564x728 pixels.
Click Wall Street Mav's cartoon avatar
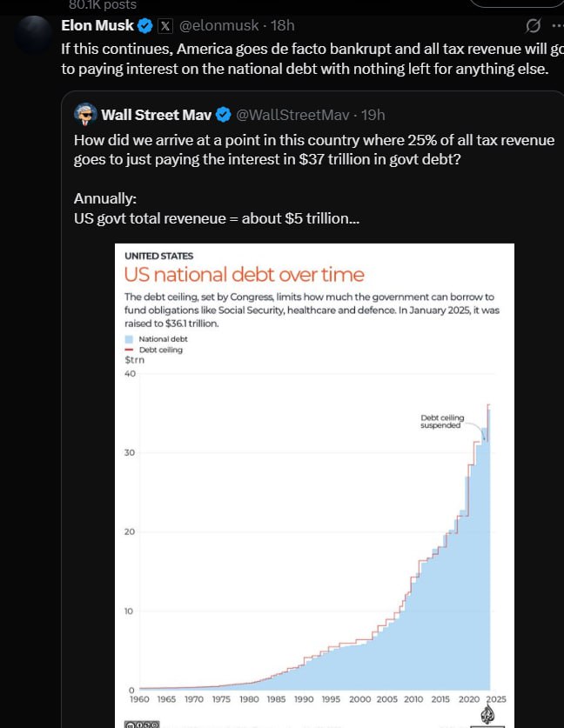click(85, 115)
